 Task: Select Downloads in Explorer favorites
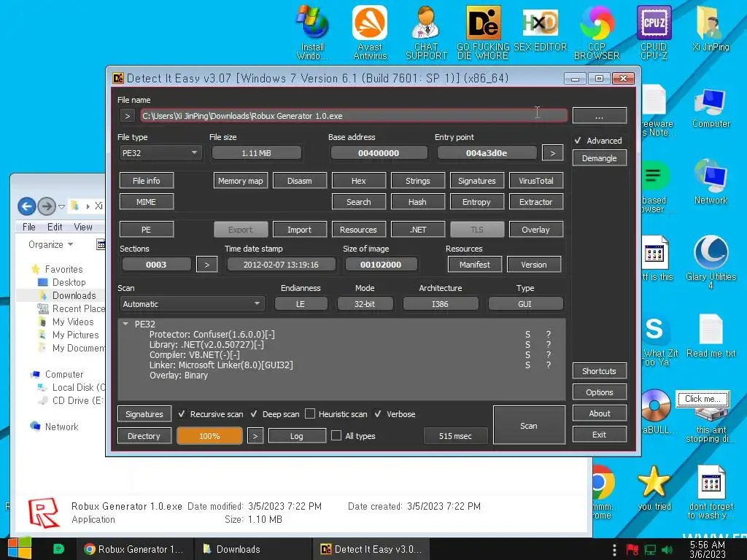click(x=74, y=295)
